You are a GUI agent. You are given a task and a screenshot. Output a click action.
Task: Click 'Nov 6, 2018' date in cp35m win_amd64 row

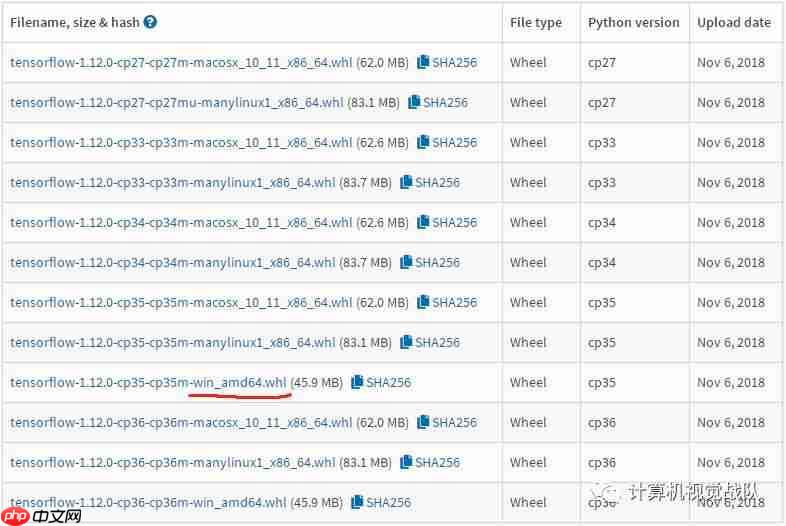coord(731,383)
